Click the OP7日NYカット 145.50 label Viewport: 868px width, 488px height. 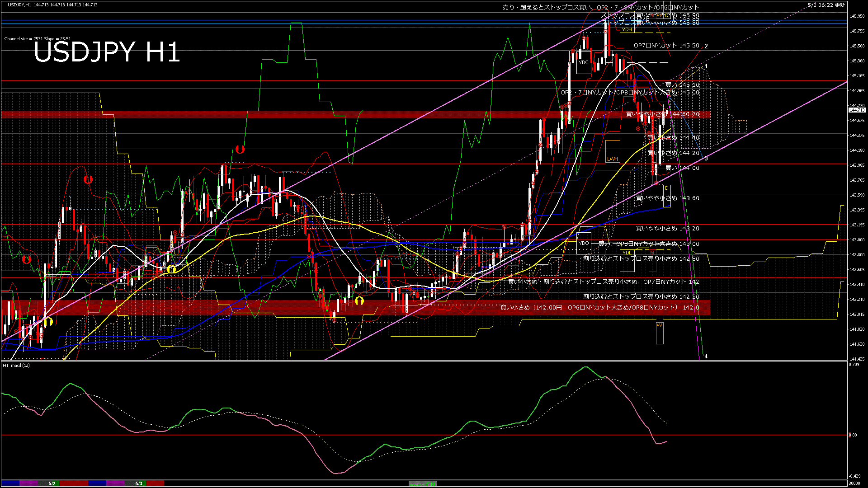pos(666,46)
